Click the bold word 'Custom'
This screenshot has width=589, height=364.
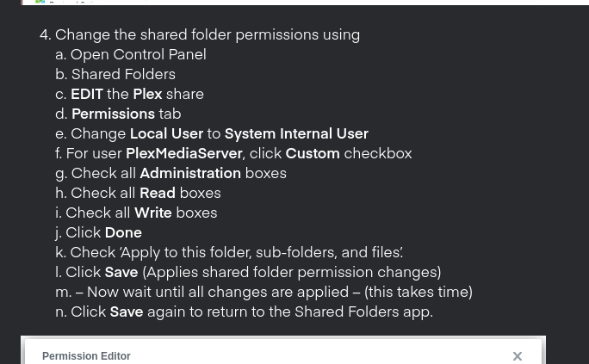coord(313,154)
